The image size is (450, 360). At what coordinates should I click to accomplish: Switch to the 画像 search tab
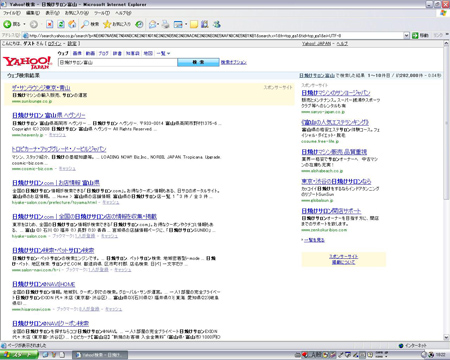click(x=77, y=53)
